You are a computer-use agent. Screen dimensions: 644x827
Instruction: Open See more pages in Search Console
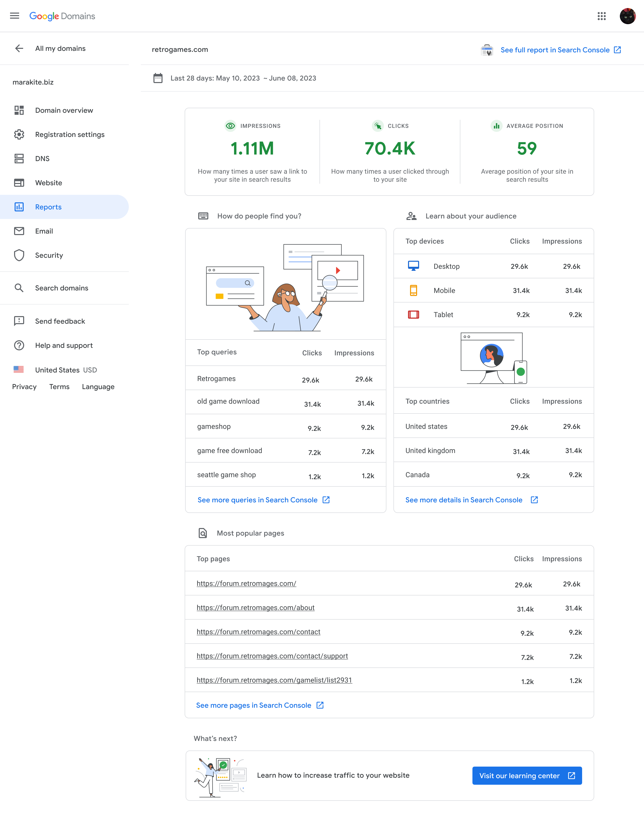pyautogui.click(x=260, y=705)
